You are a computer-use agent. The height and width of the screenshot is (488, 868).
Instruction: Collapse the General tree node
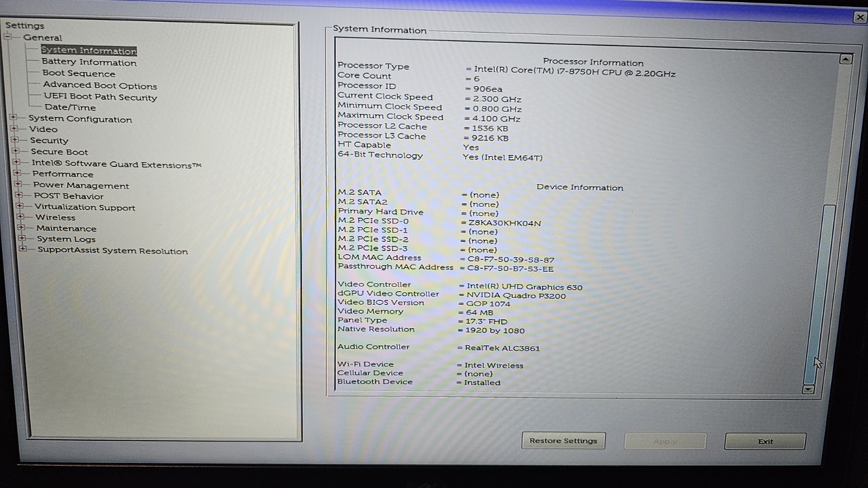[8, 36]
